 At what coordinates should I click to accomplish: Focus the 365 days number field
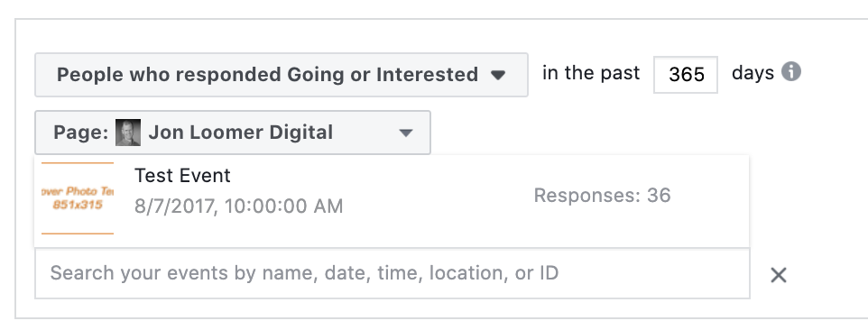click(686, 75)
